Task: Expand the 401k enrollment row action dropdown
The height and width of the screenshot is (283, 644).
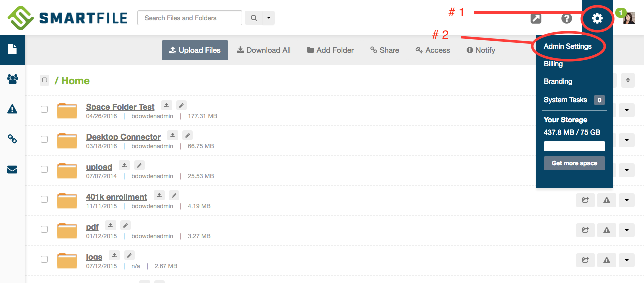Action: 626,200
